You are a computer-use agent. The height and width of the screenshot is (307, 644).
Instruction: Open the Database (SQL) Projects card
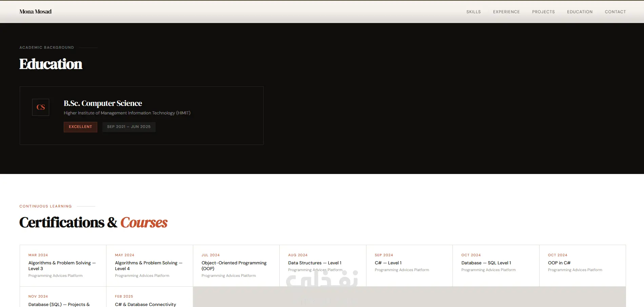click(63, 297)
